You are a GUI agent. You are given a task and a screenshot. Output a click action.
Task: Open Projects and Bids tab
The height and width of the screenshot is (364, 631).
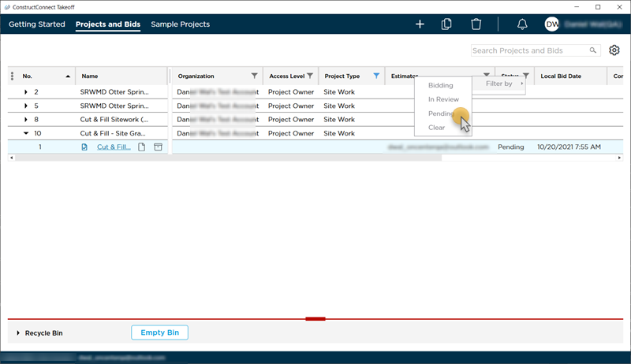pos(108,24)
